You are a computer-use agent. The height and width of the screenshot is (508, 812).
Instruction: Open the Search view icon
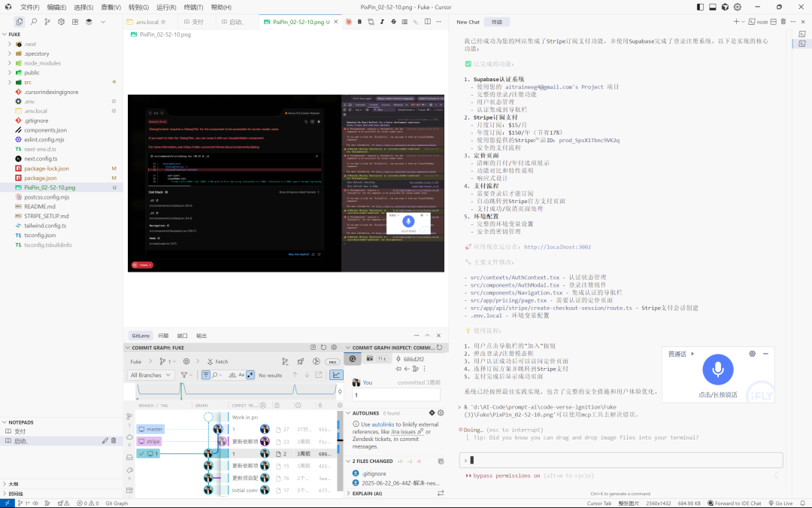coord(34,22)
